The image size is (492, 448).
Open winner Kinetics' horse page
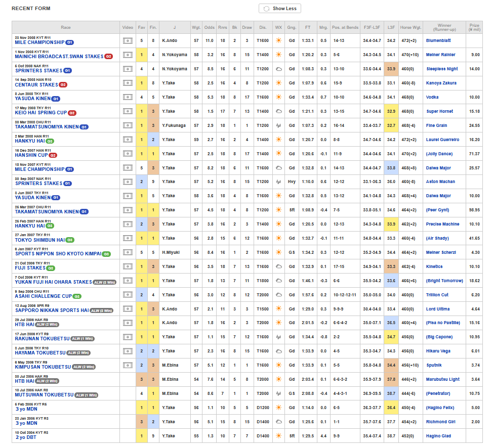(x=434, y=266)
